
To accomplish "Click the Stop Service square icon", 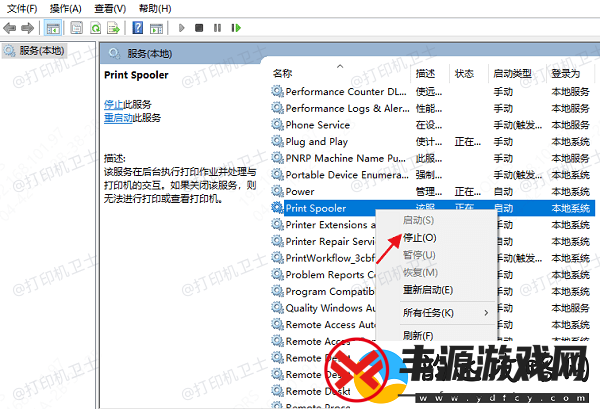I will (x=199, y=28).
